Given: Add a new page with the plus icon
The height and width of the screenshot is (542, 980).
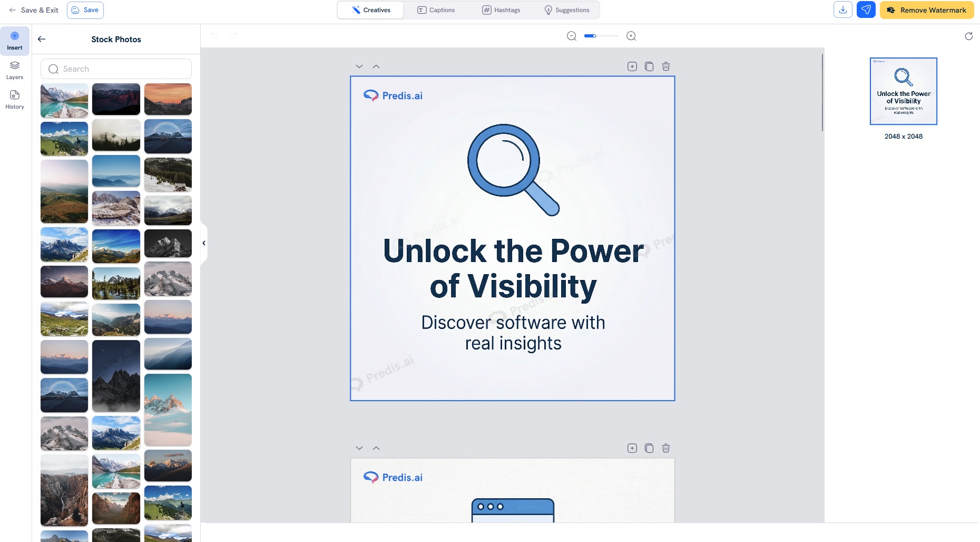Looking at the screenshot, I should [632, 66].
